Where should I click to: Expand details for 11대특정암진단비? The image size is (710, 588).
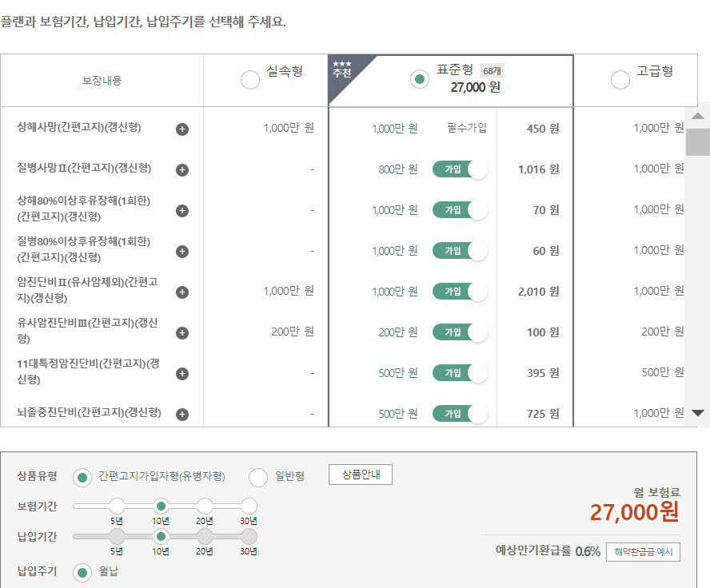[182, 374]
